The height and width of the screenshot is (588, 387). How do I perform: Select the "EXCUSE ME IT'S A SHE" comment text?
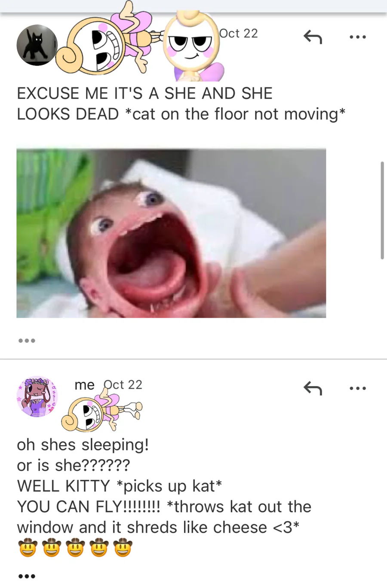(x=181, y=104)
